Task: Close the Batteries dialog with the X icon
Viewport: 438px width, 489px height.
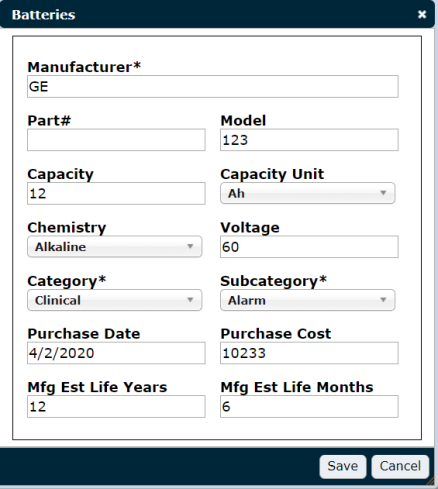Action: pyautogui.click(x=422, y=14)
